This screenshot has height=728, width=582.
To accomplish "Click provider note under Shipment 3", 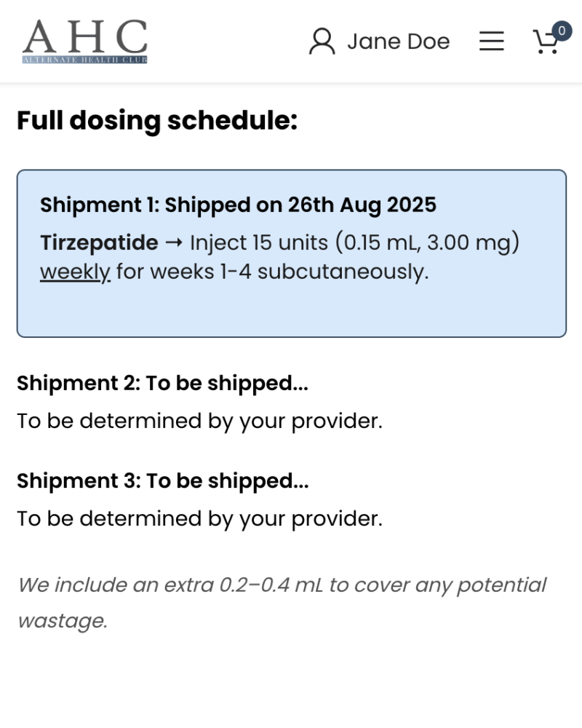I will click(199, 518).
